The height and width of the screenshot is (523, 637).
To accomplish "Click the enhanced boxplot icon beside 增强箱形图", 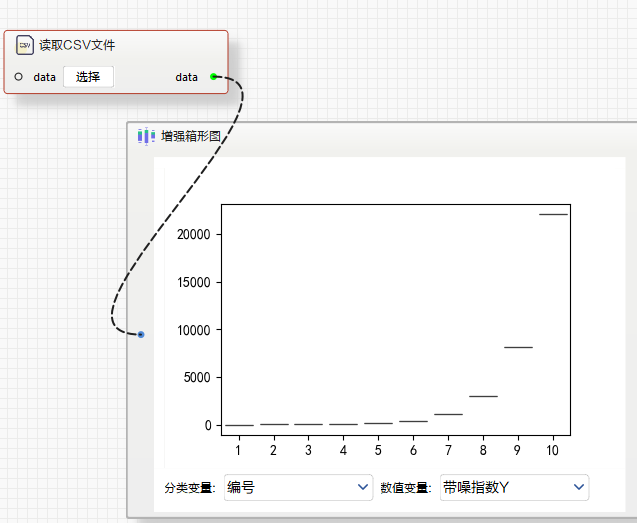I will click(x=146, y=136).
